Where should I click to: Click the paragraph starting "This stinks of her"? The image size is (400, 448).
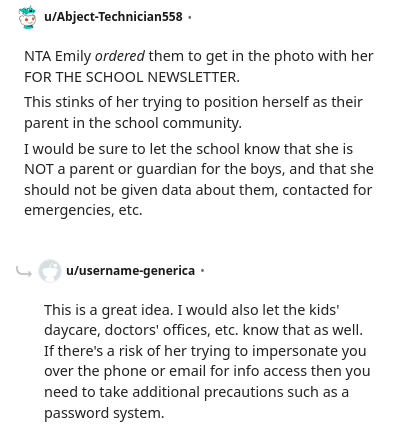(x=193, y=112)
